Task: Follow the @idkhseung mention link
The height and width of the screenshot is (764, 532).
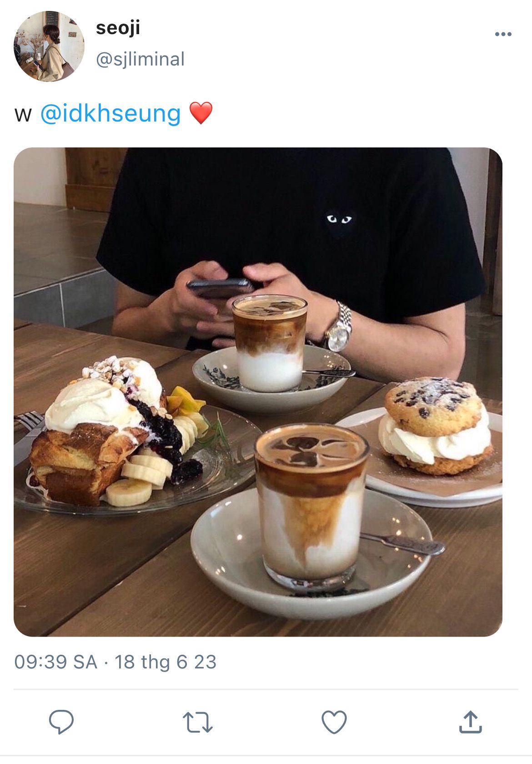Action: pyautogui.click(x=110, y=113)
